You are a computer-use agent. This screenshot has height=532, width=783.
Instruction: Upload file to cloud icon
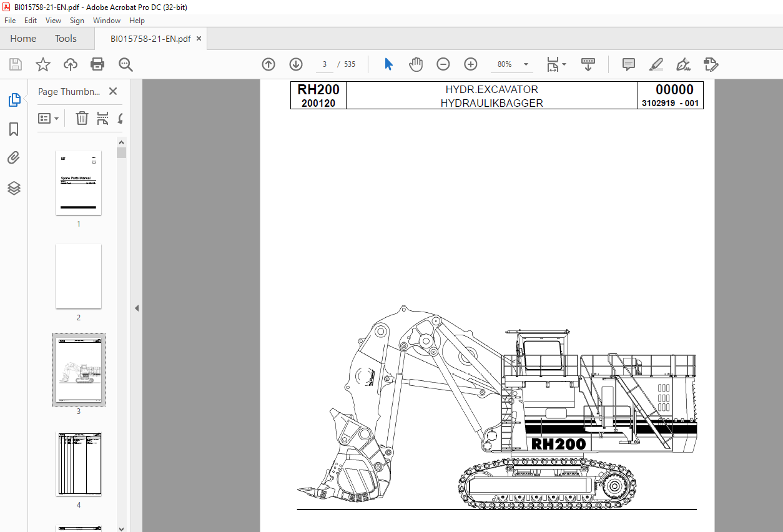click(x=71, y=64)
